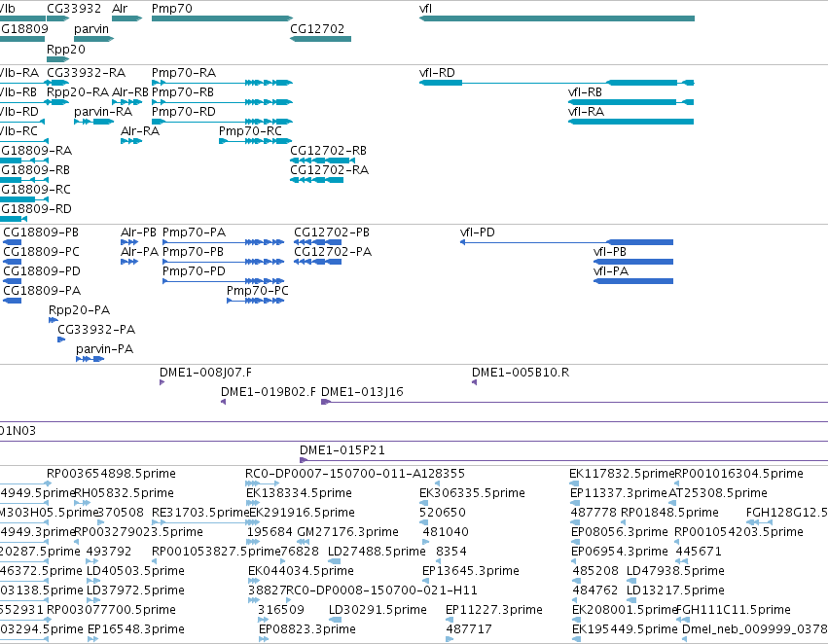
Task: Click the EP16548.3prime EST label
Action: click(x=135, y=629)
